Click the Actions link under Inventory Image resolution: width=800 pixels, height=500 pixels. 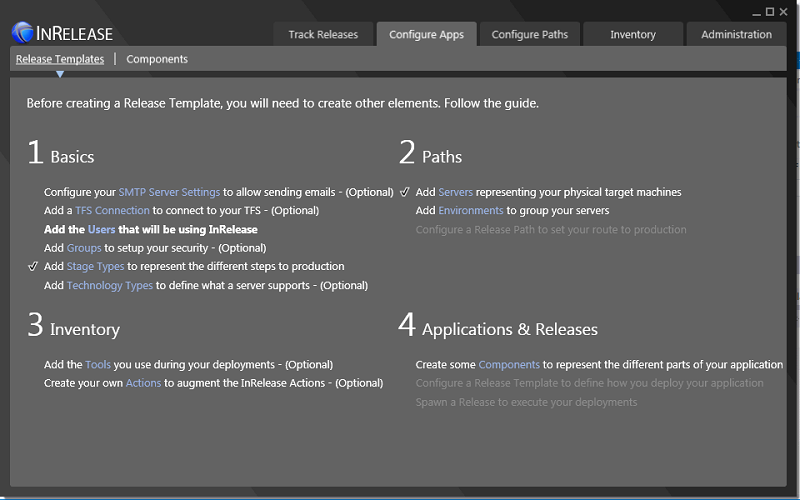(143, 383)
